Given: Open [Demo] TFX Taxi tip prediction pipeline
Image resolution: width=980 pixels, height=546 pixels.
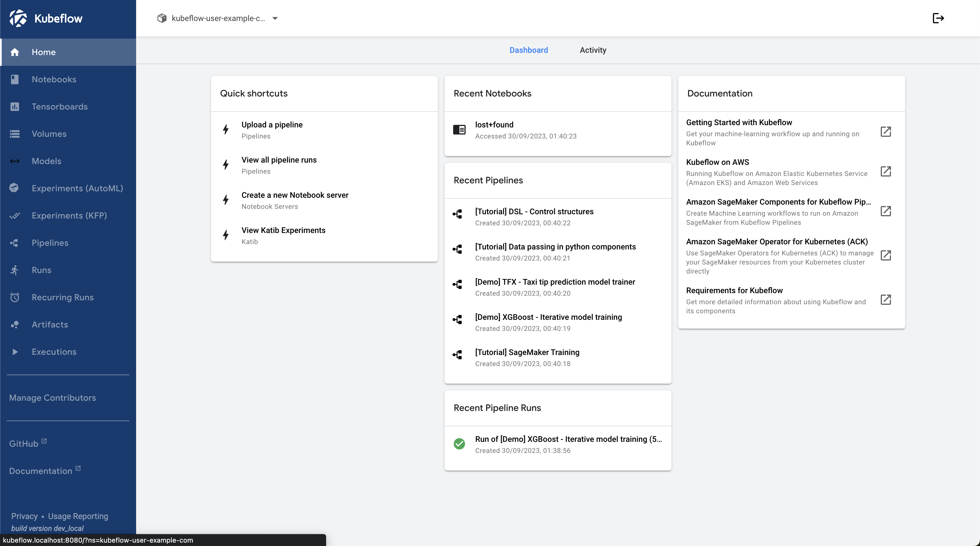Looking at the screenshot, I should 555,282.
